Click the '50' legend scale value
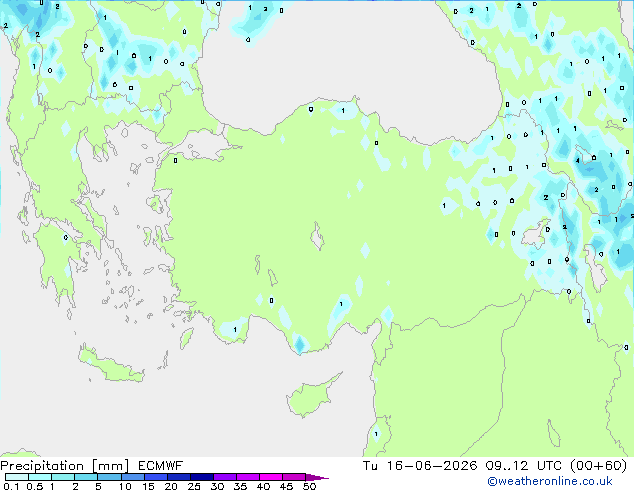This screenshot has width=634, height=490. coord(309,486)
